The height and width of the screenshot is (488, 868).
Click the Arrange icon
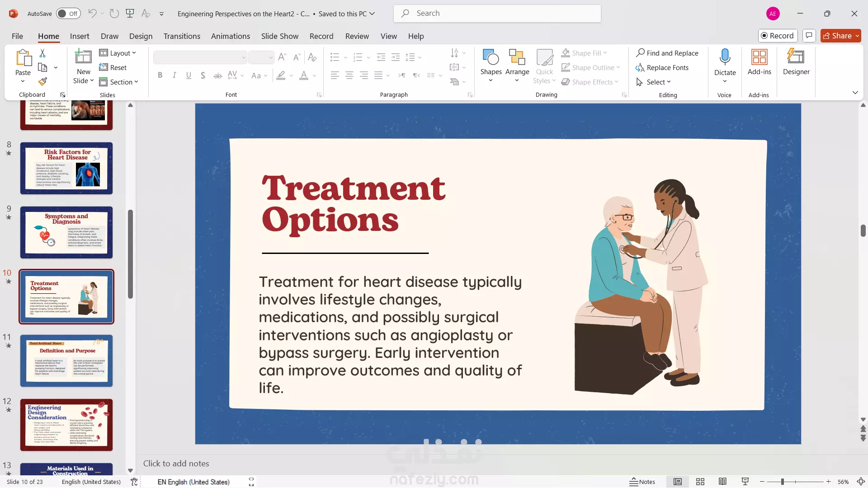point(517,57)
